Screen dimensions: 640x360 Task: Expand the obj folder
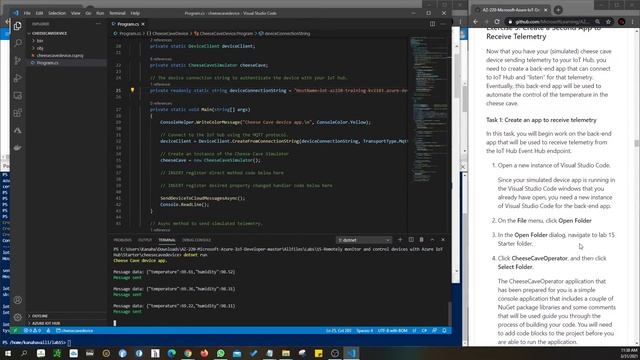(40, 48)
